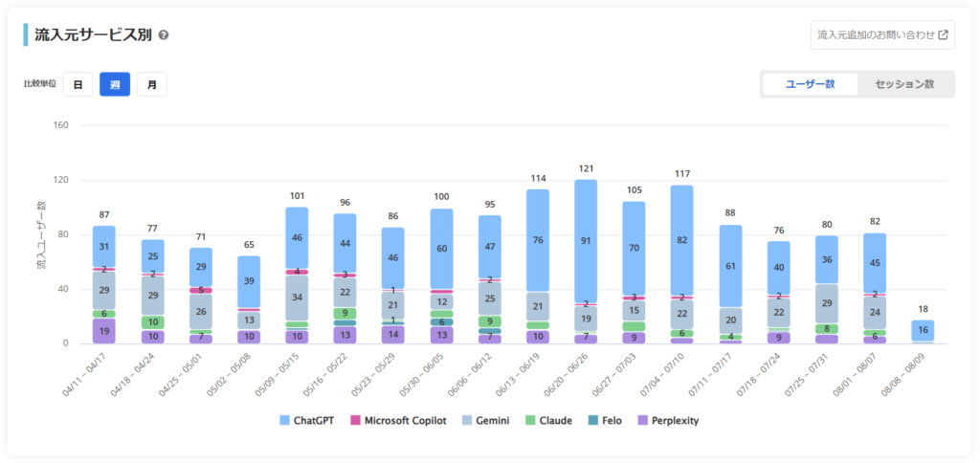
Task: Set comparison unit to 日
Action: (78, 84)
